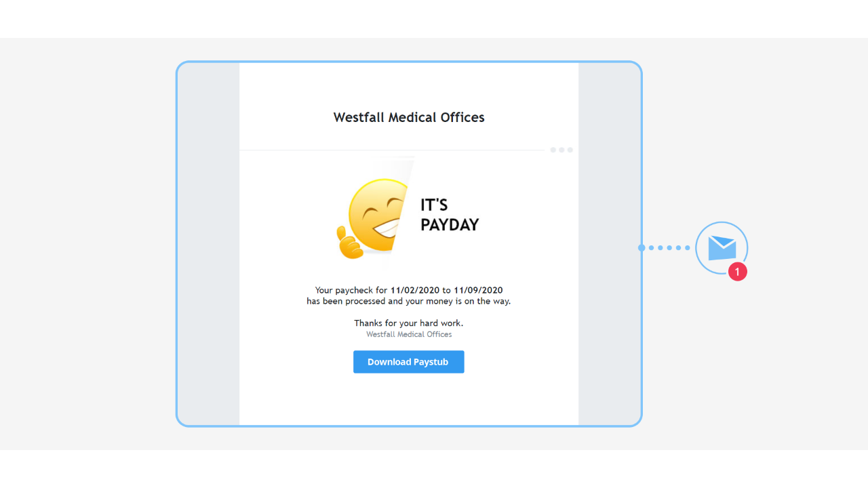Click the right gray margin of the email
The height and width of the screenshot is (488, 868).
coord(609,244)
